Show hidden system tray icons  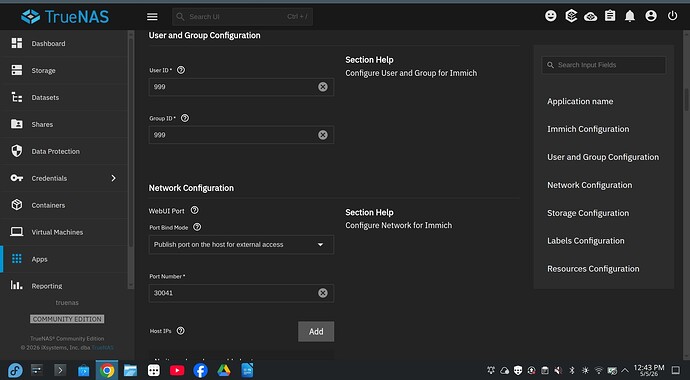624,370
